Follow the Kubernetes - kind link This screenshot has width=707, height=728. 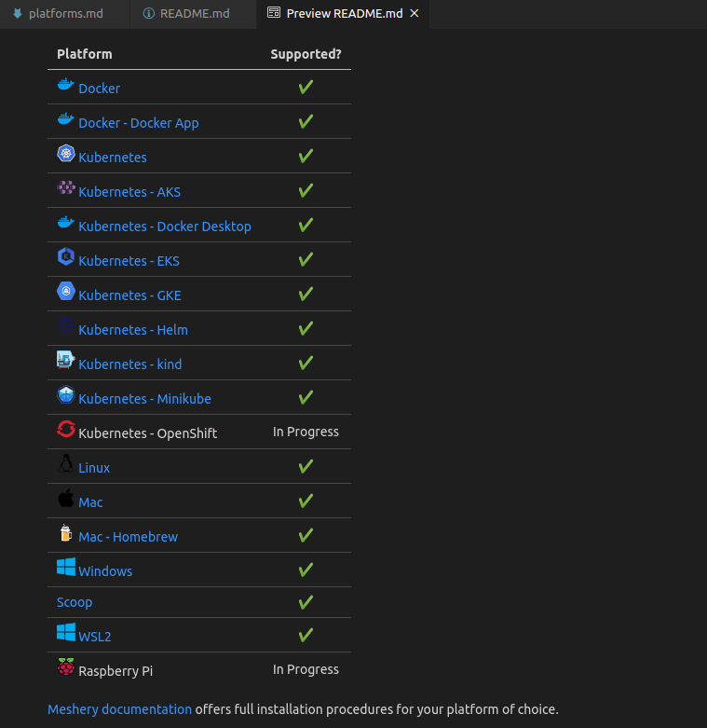(129, 364)
